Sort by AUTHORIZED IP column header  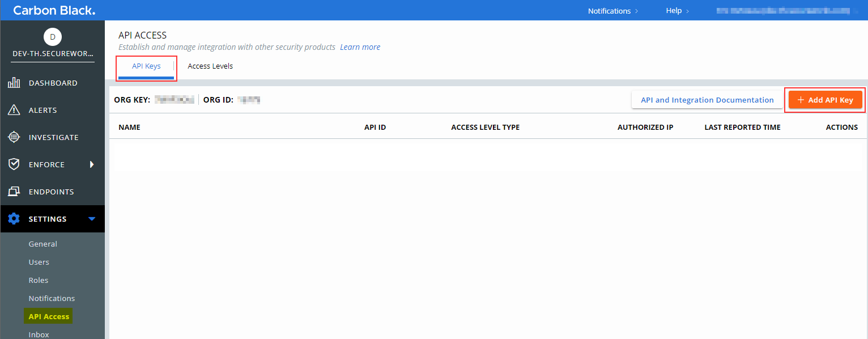(645, 127)
